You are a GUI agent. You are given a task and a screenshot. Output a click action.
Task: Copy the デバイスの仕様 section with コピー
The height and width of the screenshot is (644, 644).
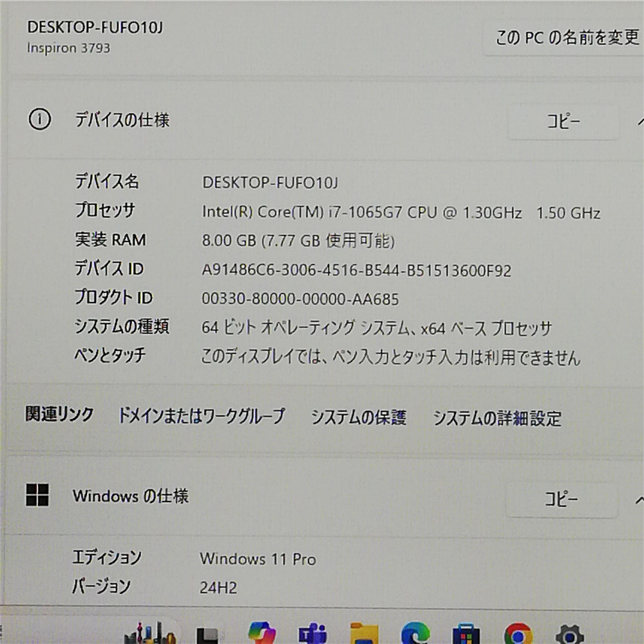[563, 121]
